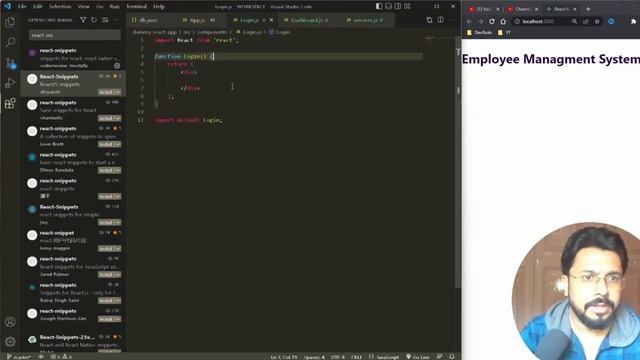
Task: Click UTF-8 encoding in status bar
Action: point(338,357)
